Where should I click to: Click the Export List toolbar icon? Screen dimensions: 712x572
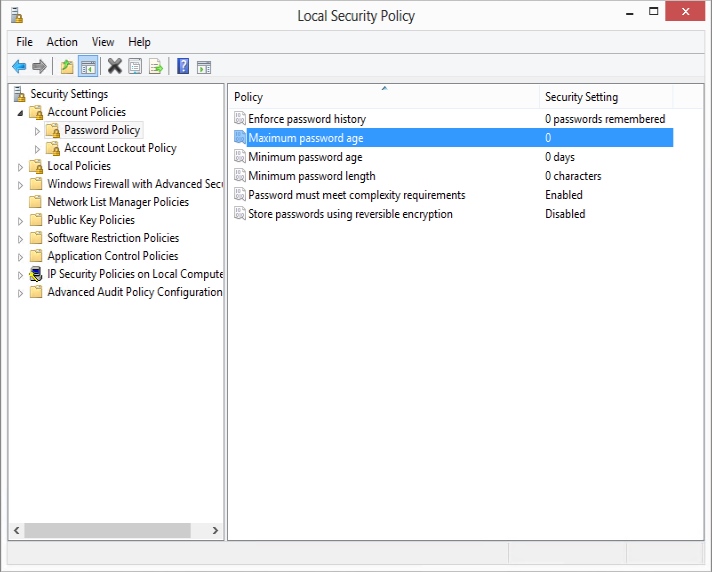[156, 67]
